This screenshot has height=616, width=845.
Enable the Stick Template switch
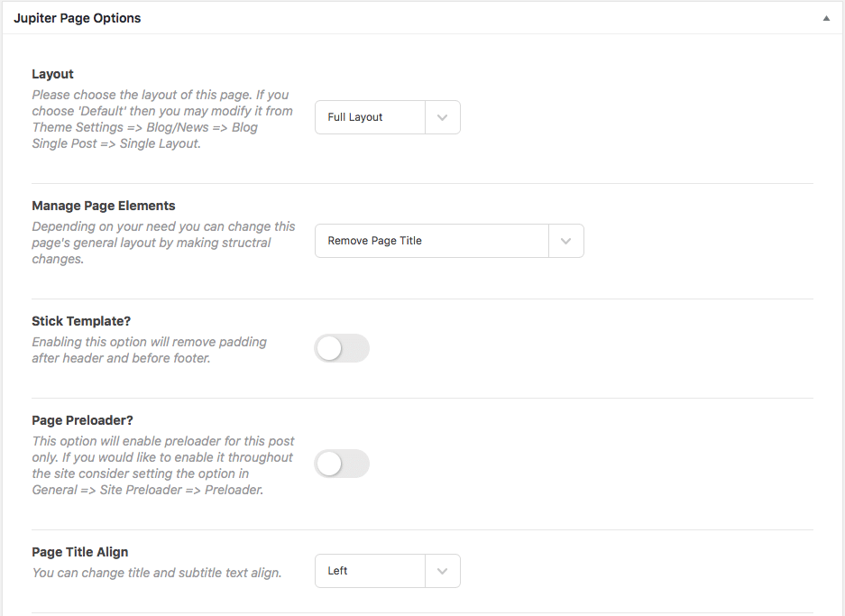[342, 348]
